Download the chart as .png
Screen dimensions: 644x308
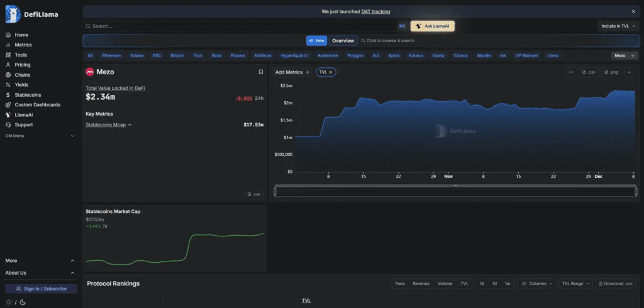(x=611, y=72)
